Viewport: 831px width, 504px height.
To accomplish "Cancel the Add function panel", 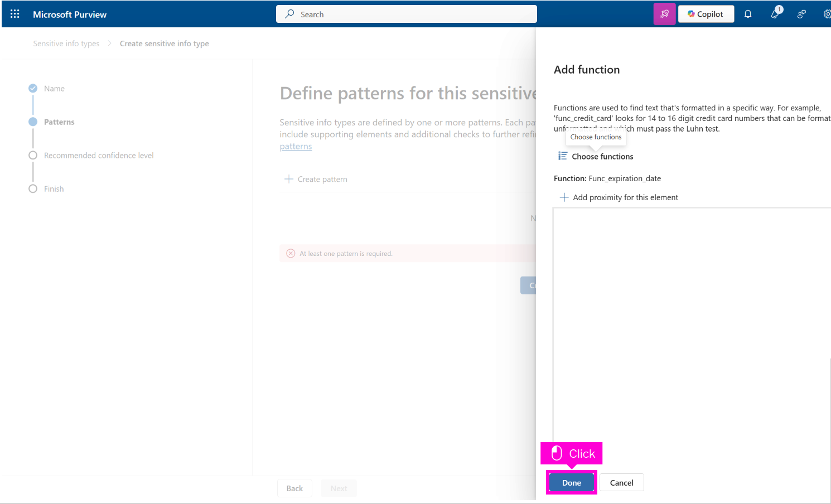I will (621, 483).
